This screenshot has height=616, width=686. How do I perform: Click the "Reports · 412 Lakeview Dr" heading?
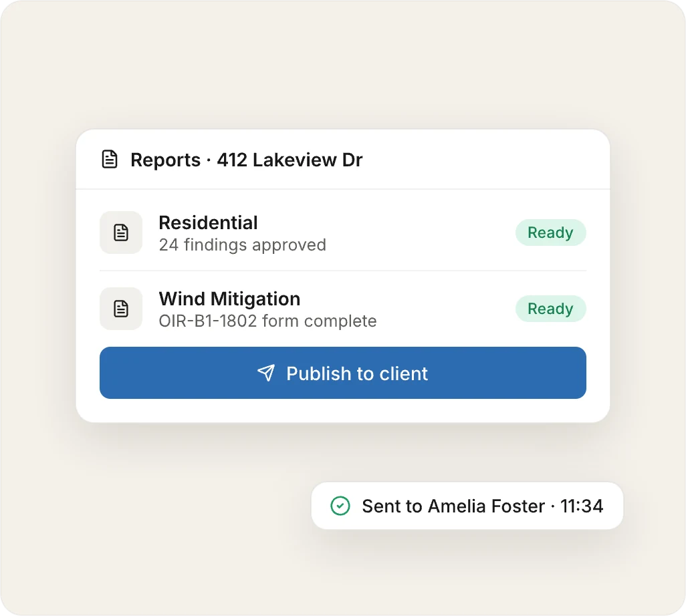click(247, 160)
